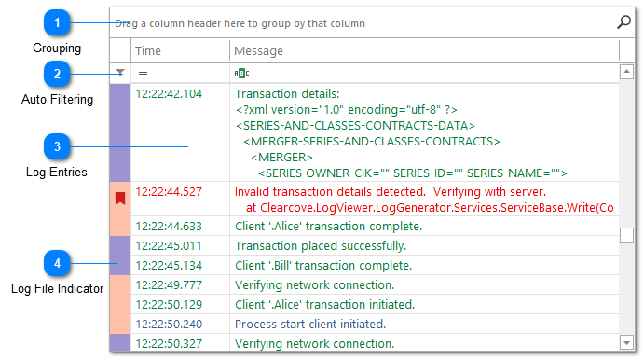
Task: Sort by the Message column header
Action: click(424, 51)
